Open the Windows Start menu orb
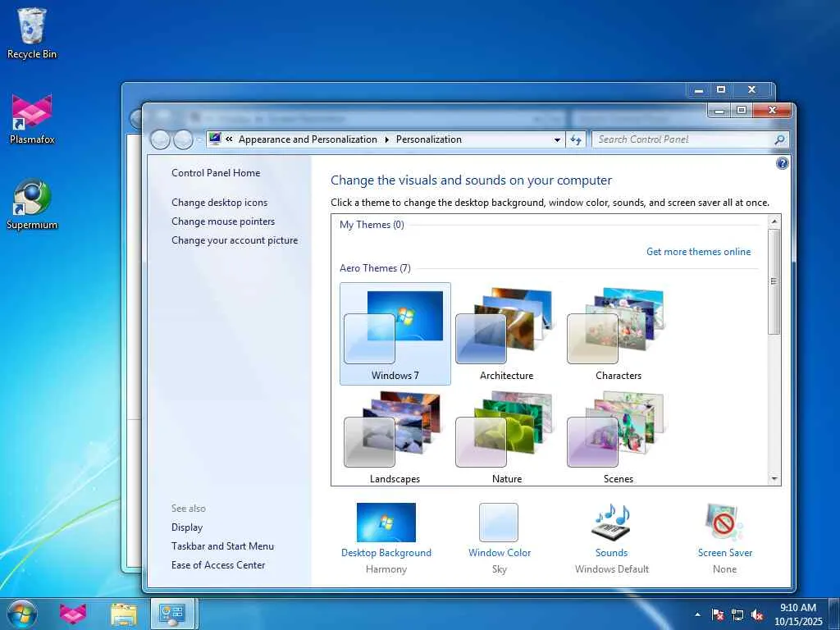 pos(22,614)
